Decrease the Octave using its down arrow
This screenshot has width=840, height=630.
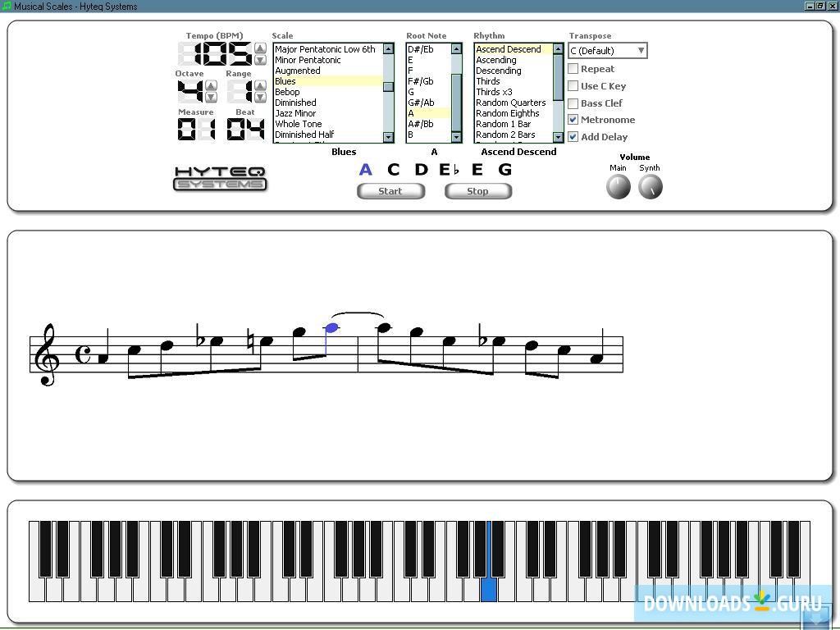[210, 97]
